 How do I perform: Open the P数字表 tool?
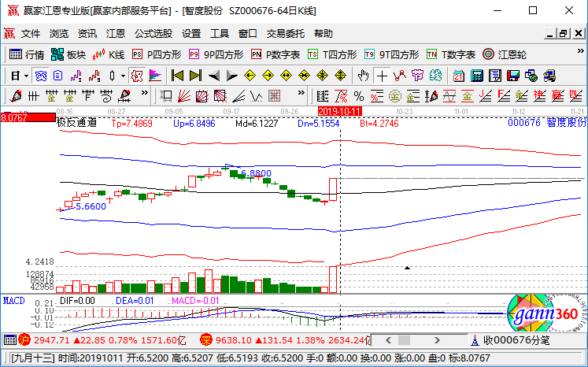click(276, 55)
